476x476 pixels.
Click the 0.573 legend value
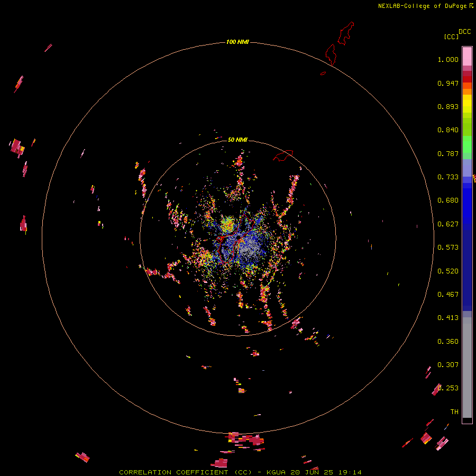[x=448, y=248]
